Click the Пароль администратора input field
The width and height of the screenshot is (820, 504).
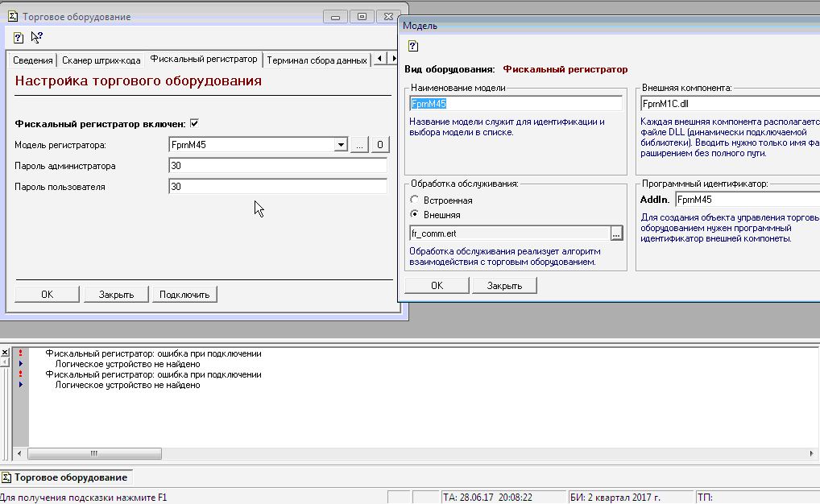(278, 166)
